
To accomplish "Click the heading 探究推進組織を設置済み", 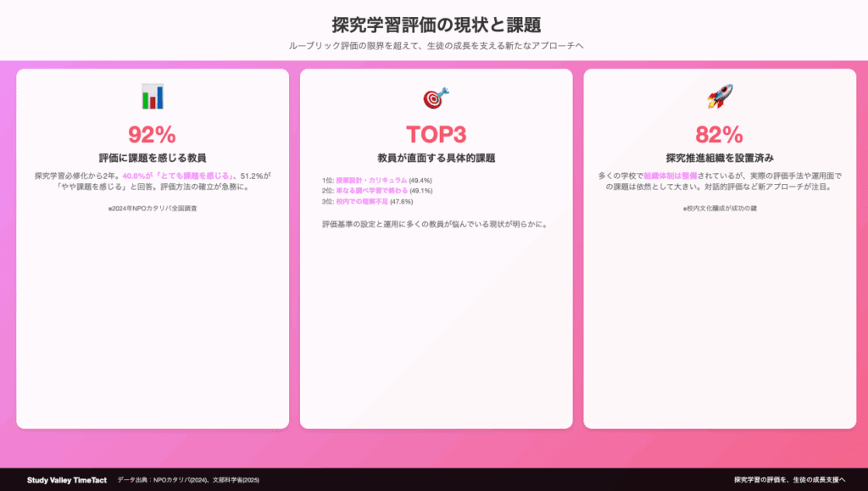I will pos(719,158).
